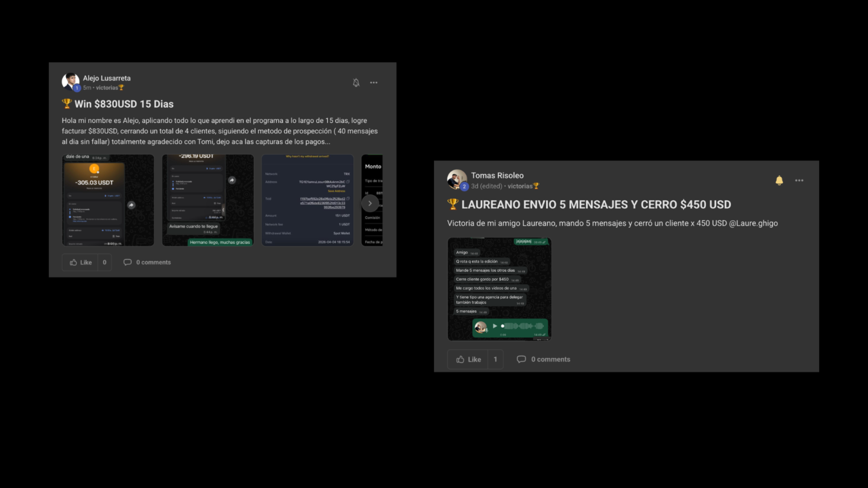Open the -305.03 USDT screenshot thumbnail
Viewport: 868px width, 488px height.
tap(108, 200)
